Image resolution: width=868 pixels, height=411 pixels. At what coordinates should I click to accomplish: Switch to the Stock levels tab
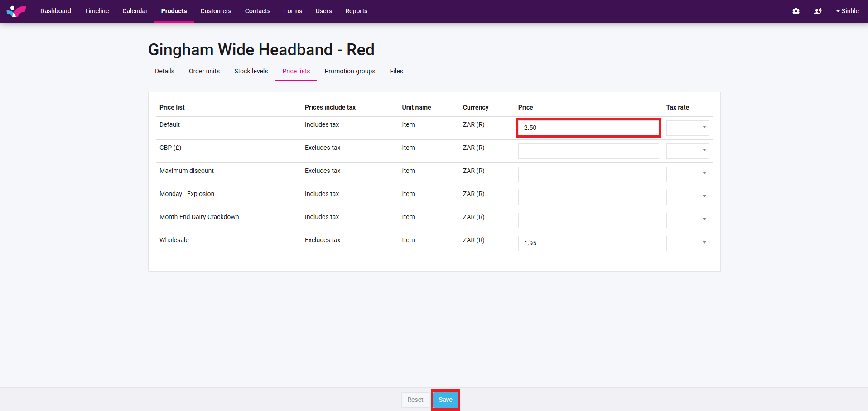pyautogui.click(x=251, y=71)
